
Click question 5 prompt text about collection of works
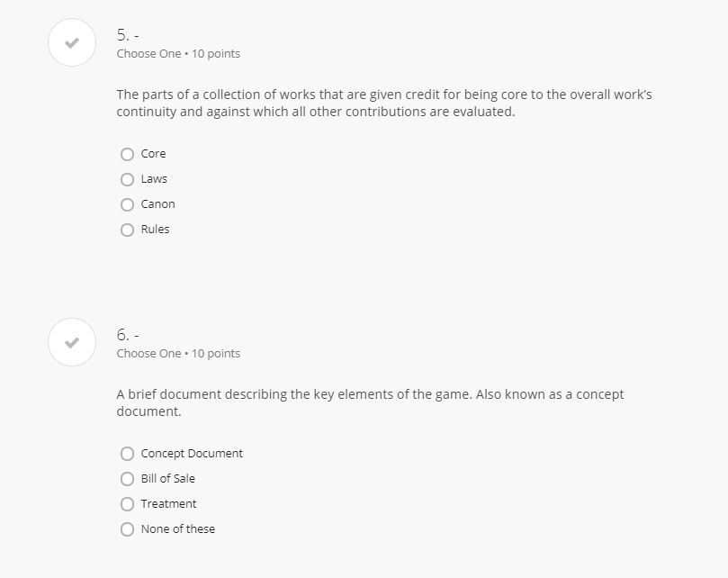pos(383,103)
